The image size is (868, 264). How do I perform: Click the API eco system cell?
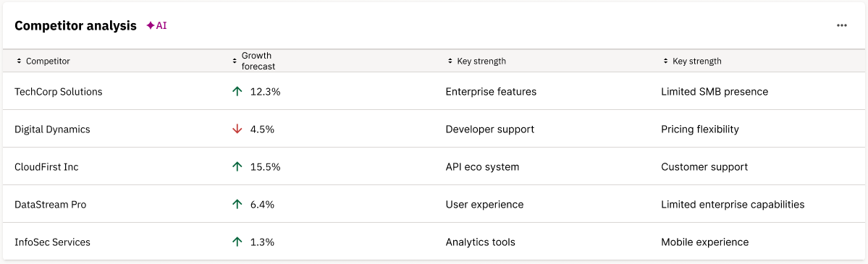pos(482,166)
